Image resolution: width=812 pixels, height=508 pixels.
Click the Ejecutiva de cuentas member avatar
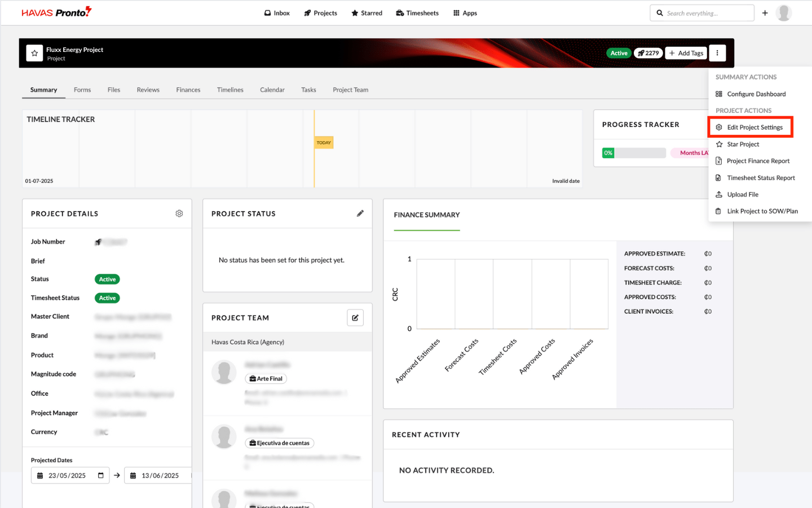click(x=224, y=436)
